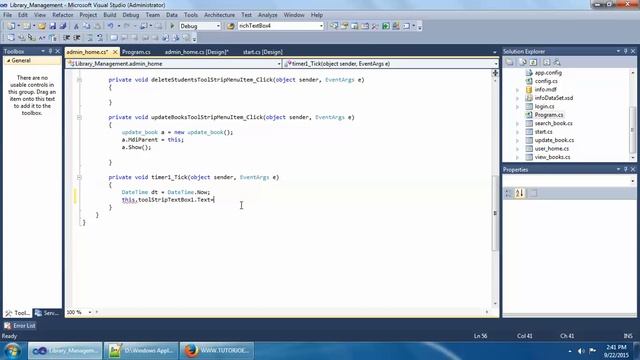Image resolution: width=640 pixels, height=360 pixels.
Task: Expand the update_book.cs tree node
Action: pyautogui.click(x=517, y=140)
